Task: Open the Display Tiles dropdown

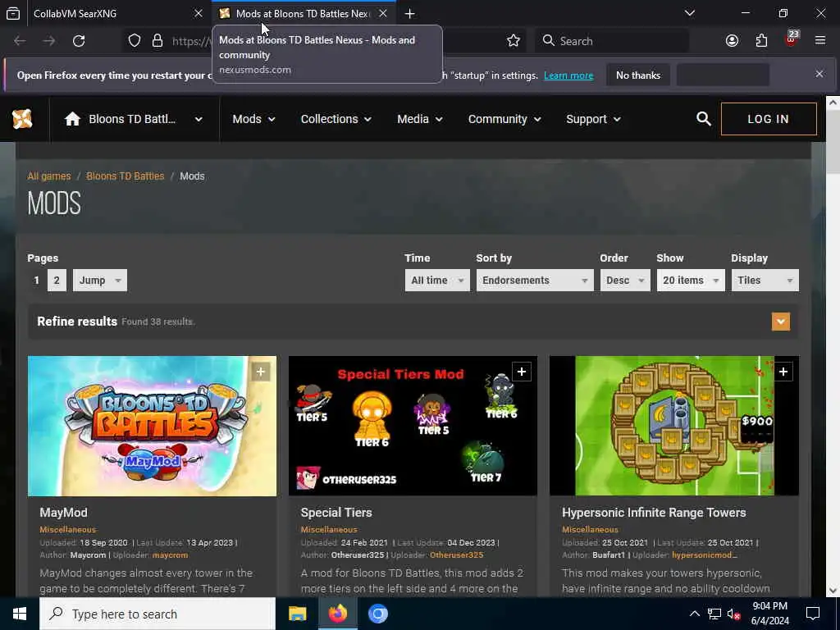Action: pyautogui.click(x=765, y=281)
